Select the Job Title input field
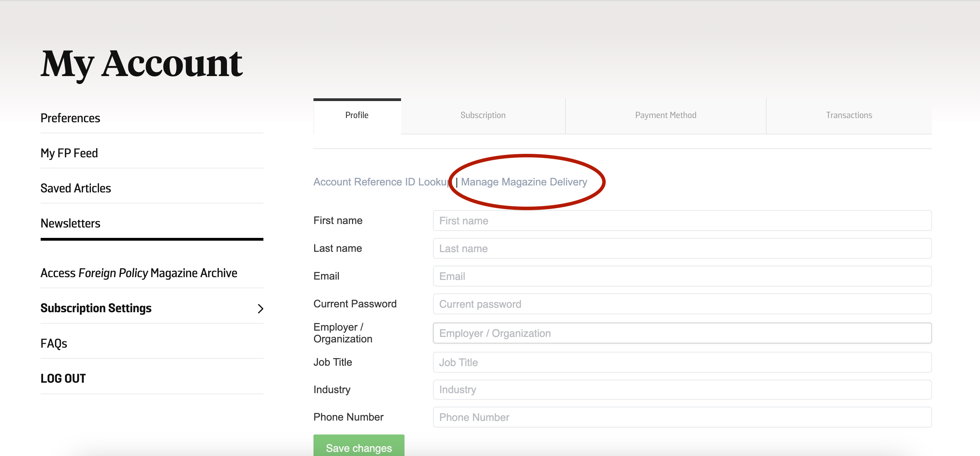This screenshot has height=456, width=980. [682, 362]
